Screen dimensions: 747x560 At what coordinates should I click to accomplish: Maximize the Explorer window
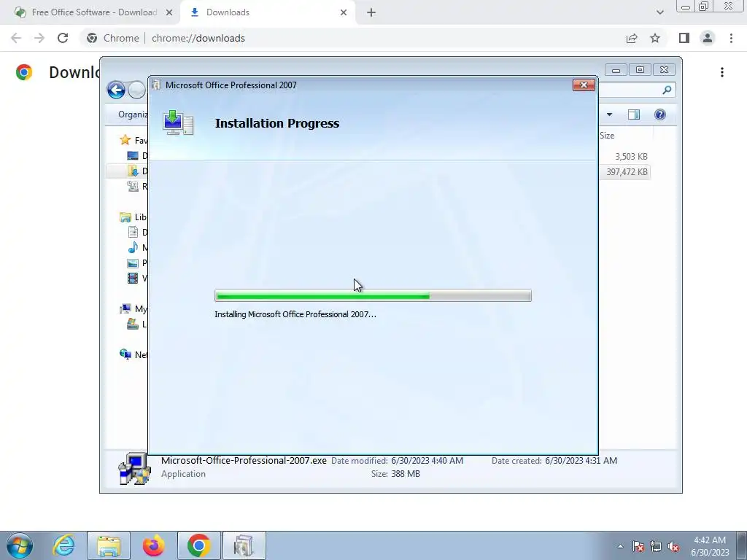(x=640, y=70)
